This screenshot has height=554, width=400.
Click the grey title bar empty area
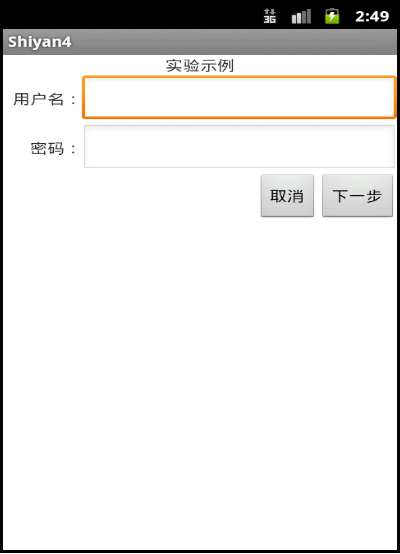point(233,42)
